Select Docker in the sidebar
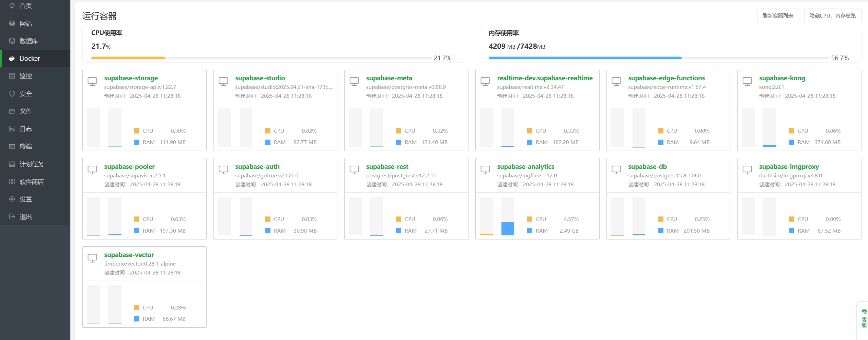The width and height of the screenshot is (868, 340). click(35, 58)
